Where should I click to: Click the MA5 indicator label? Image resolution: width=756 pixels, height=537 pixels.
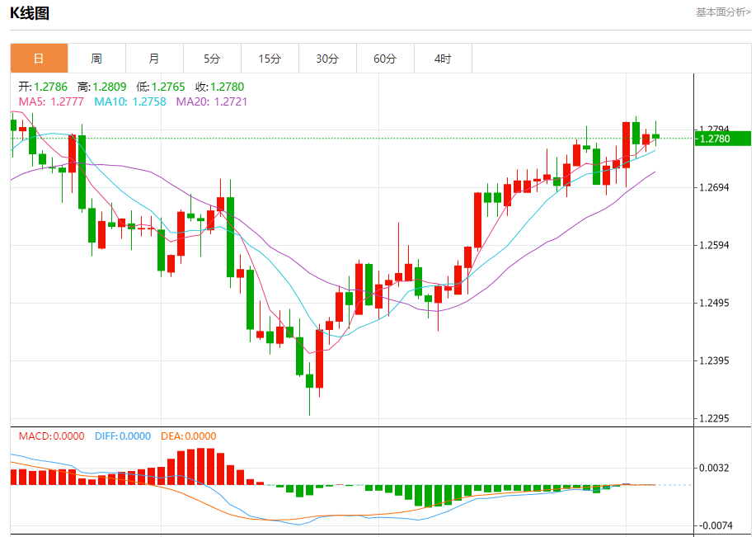[x=51, y=101]
